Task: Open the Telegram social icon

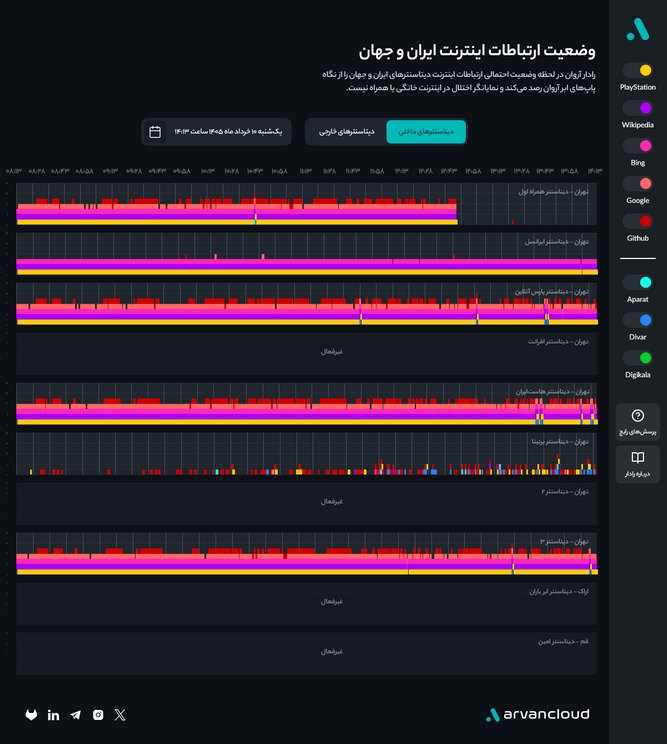Action: (x=75, y=715)
